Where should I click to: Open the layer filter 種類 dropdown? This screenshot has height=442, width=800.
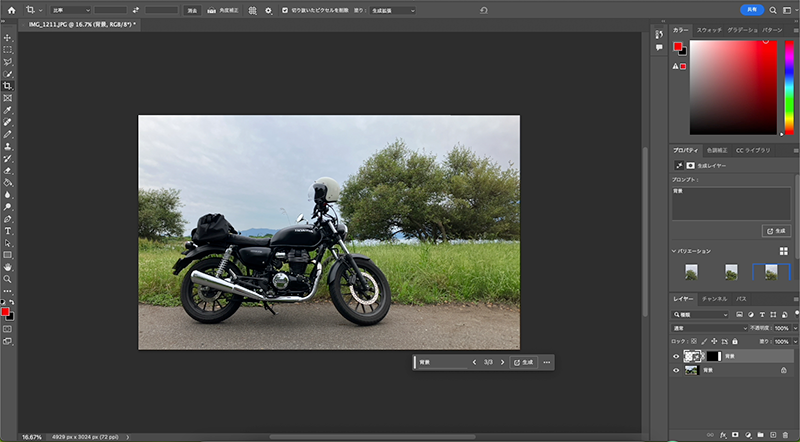click(x=700, y=314)
